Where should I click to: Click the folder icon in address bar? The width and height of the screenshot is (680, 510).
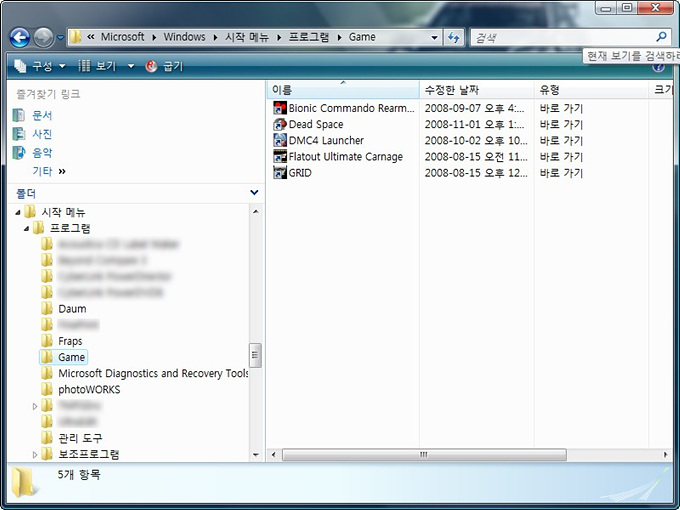click(x=76, y=37)
